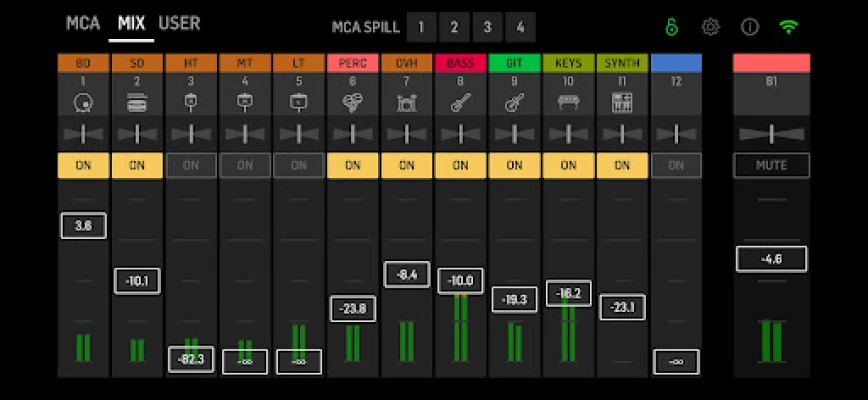
Task: Check the green Wi-Fi connection status icon
Action: click(x=789, y=27)
